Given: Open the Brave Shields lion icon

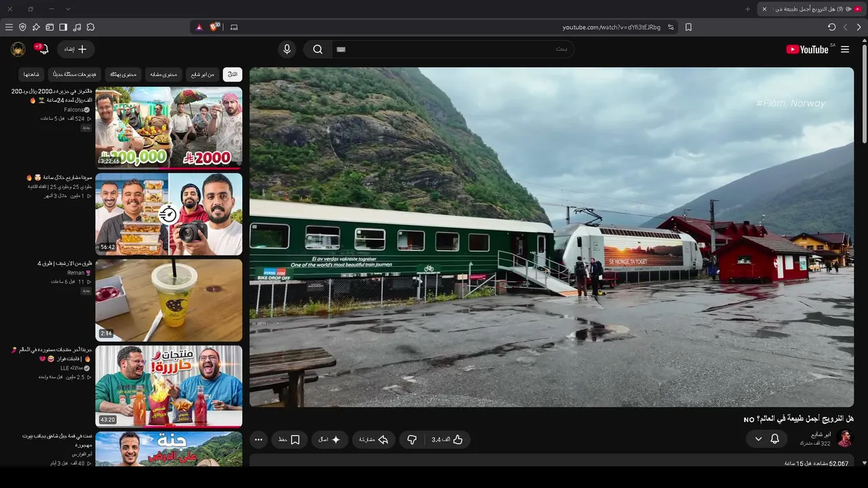Looking at the screenshot, I should (x=215, y=27).
